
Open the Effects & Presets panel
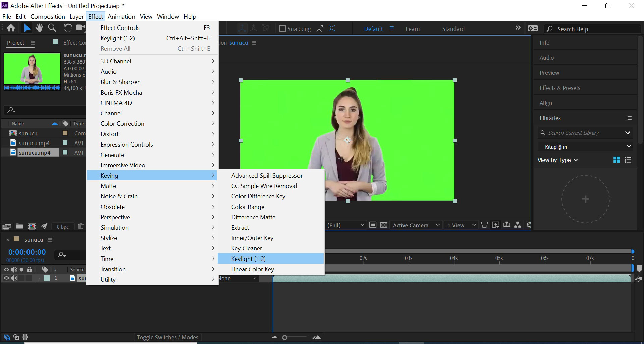click(560, 88)
